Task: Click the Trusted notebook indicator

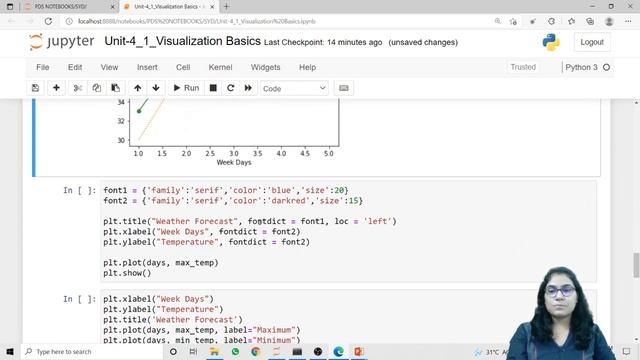Action: coord(523,67)
